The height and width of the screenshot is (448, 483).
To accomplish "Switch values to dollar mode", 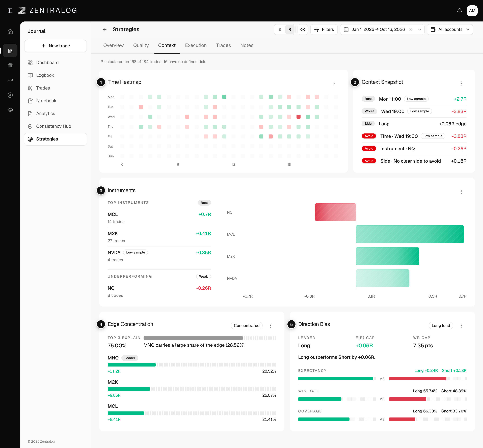I will pyautogui.click(x=280, y=30).
